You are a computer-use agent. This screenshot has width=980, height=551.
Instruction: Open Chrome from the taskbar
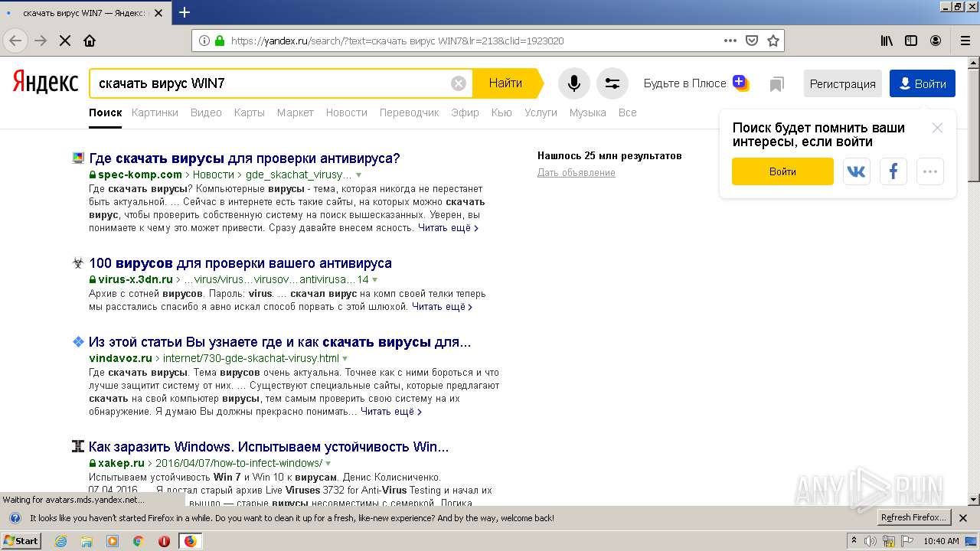pyautogui.click(x=138, y=541)
